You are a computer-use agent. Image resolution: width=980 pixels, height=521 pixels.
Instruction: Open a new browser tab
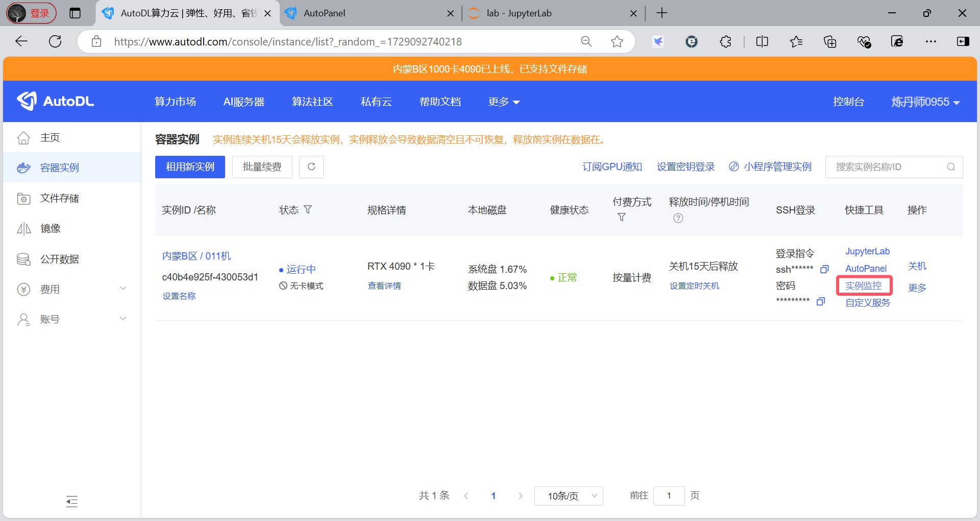661,13
